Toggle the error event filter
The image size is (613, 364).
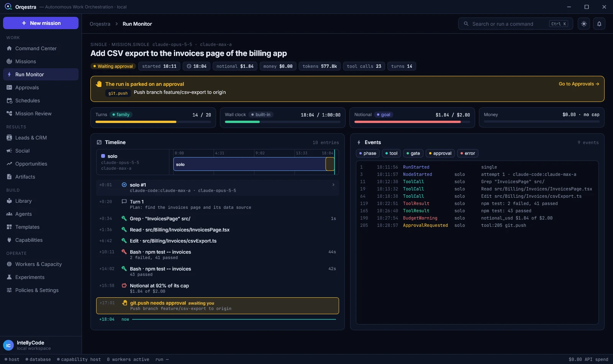[x=468, y=153]
